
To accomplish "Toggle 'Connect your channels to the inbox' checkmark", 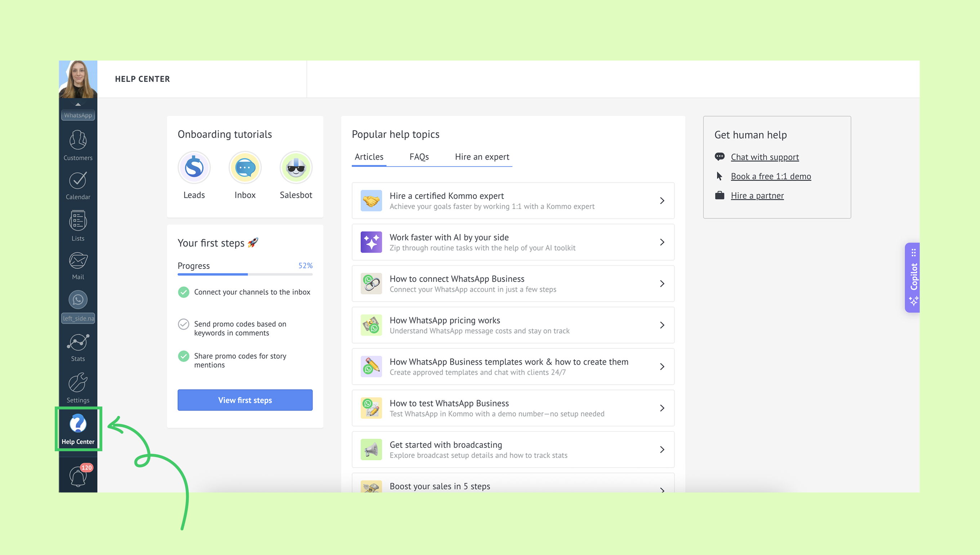I will [184, 292].
